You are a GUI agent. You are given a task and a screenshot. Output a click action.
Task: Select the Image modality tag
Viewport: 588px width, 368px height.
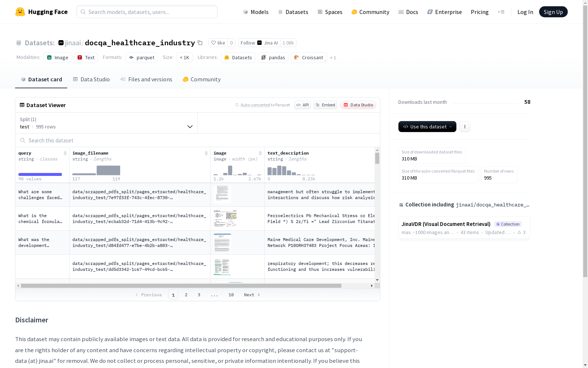58,57
